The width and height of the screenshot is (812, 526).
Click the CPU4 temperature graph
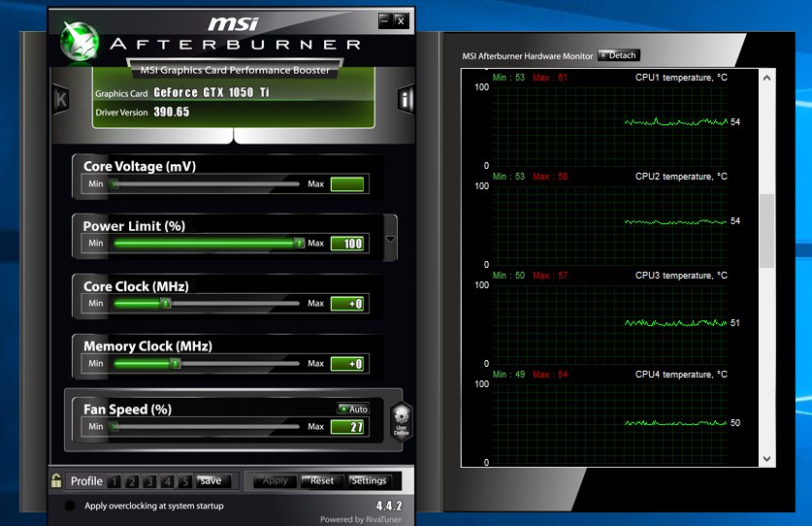pos(609,423)
